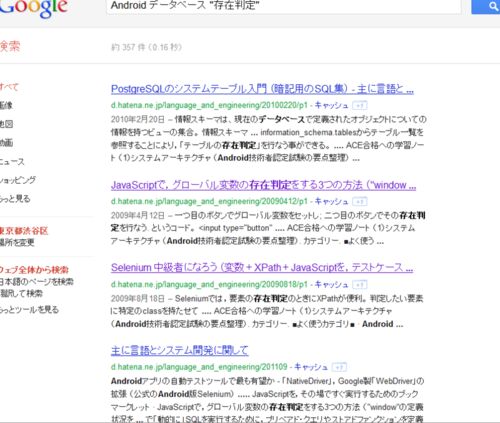Click +1 button next to 20100220/p1 result
The height and width of the screenshot is (423, 500).
pos(360,106)
